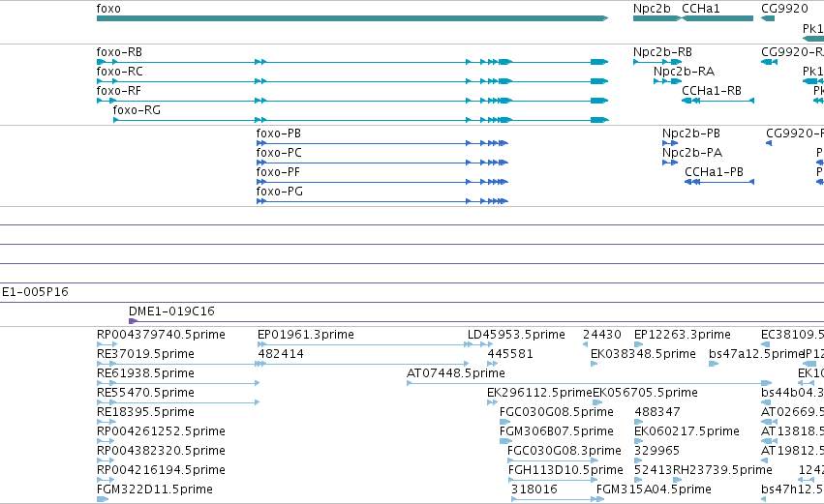Click the RE18395.5prime EST
This screenshot has height=504, width=824.
pyautogui.click(x=107, y=422)
